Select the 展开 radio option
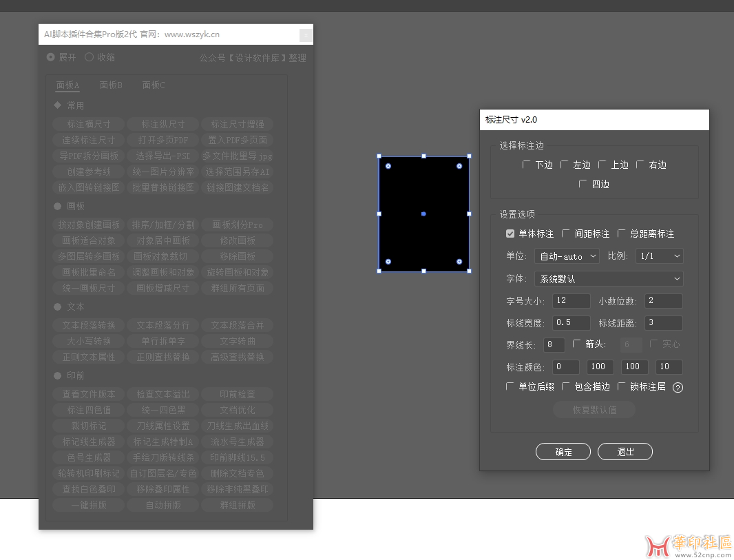The width and height of the screenshot is (734, 560). [50, 57]
